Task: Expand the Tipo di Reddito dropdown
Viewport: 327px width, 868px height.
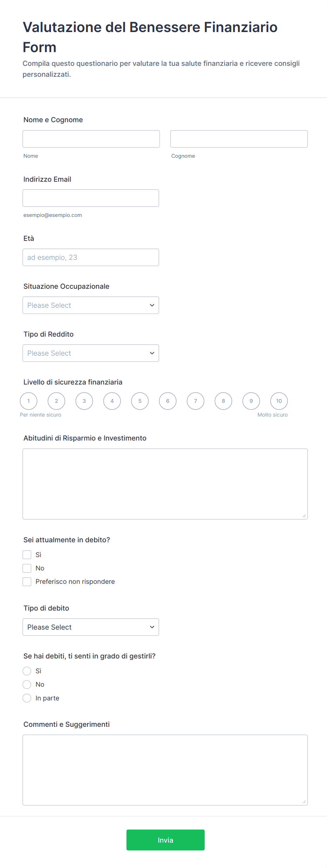Action: pos(91,353)
